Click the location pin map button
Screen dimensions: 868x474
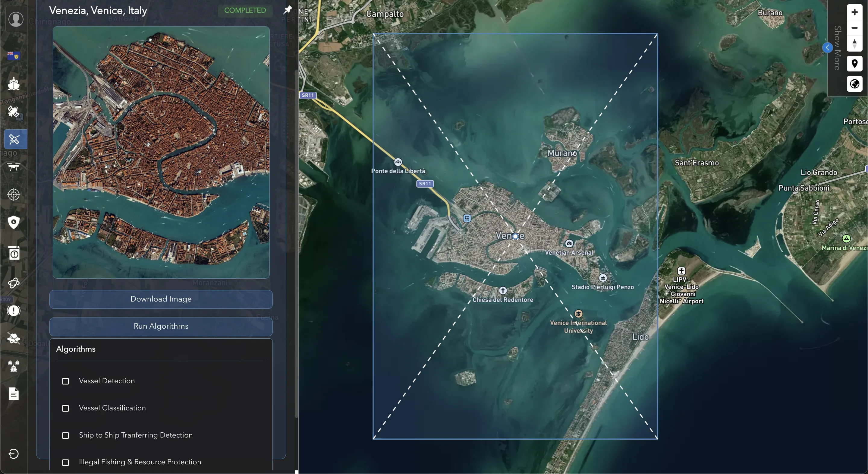(x=854, y=63)
